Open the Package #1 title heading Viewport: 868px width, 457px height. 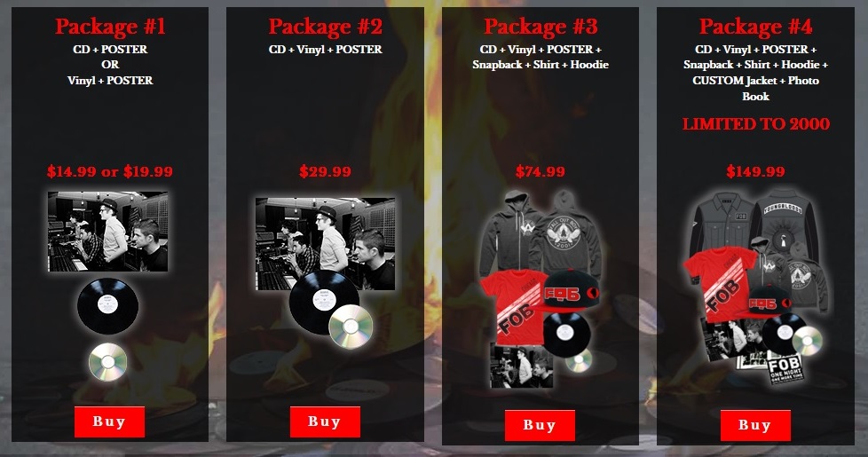110,27
